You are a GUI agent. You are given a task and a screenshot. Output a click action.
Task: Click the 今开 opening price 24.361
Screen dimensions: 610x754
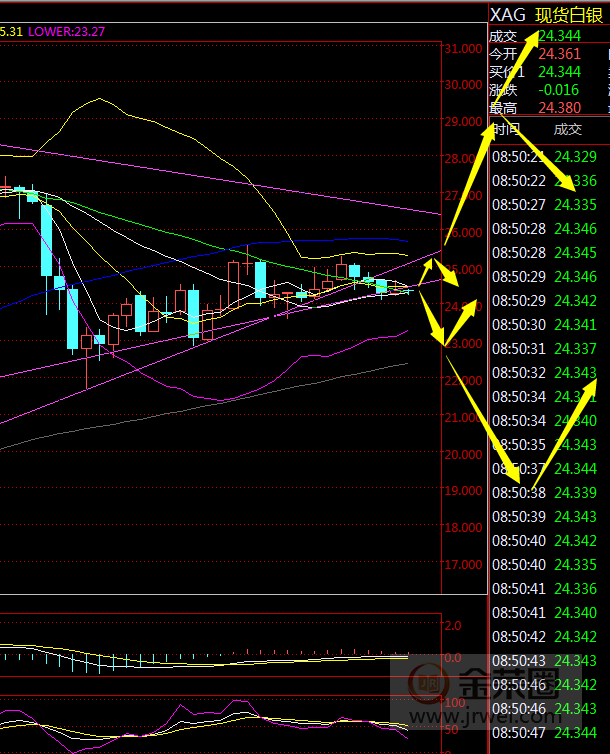(559, 54)
